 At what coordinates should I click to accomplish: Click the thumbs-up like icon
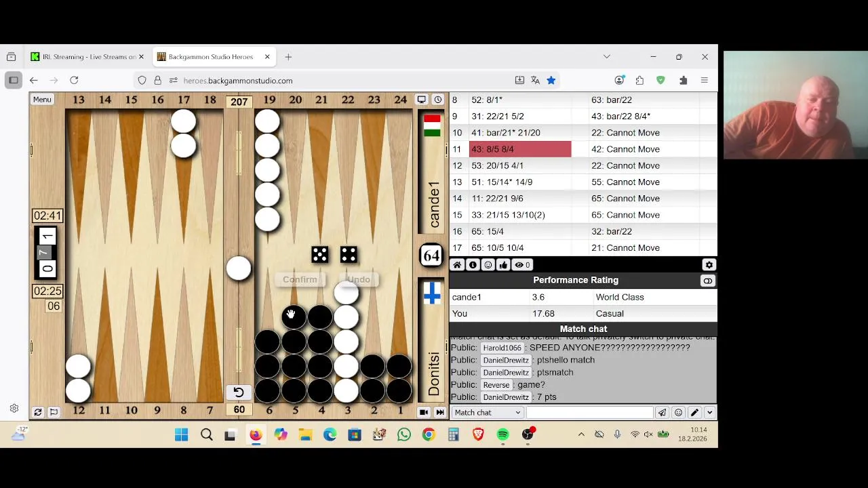503,265
